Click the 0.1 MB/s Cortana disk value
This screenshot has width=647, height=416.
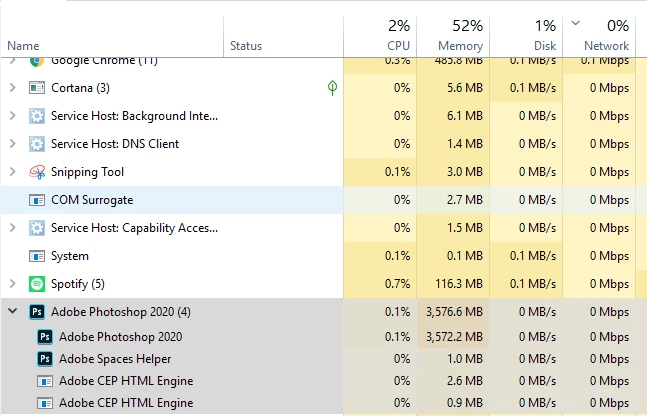[533, 88]
